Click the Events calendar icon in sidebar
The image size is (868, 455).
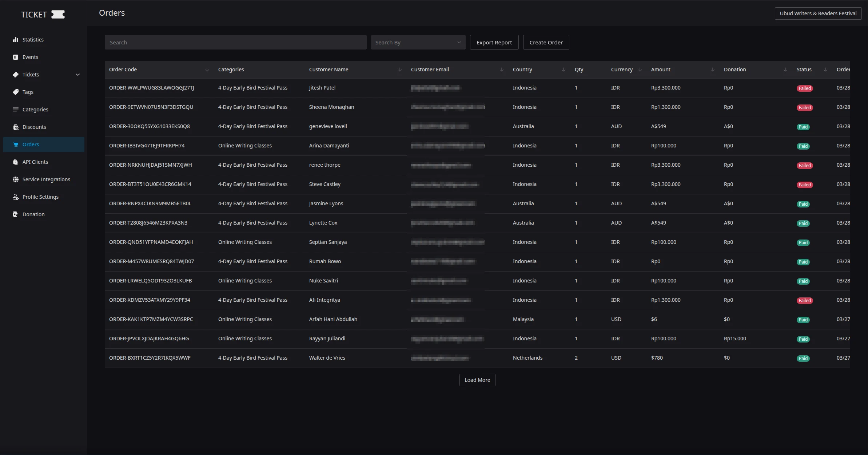(16, 57)
